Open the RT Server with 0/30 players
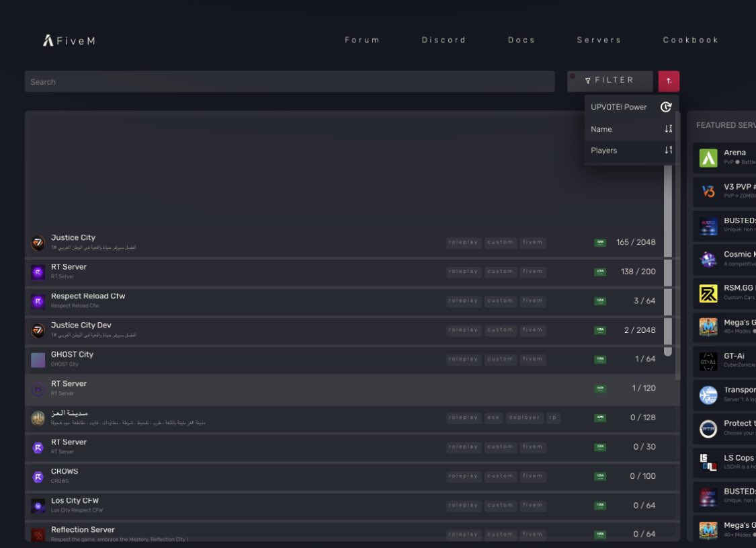756x548 pixels. (352, 446)
